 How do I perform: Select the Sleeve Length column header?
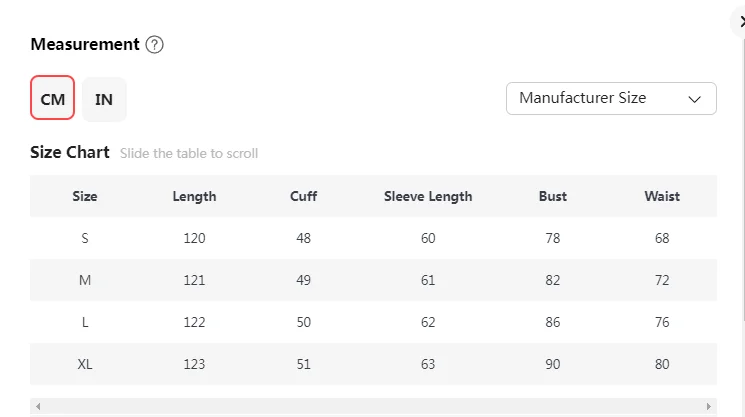[x=428, y=196]
